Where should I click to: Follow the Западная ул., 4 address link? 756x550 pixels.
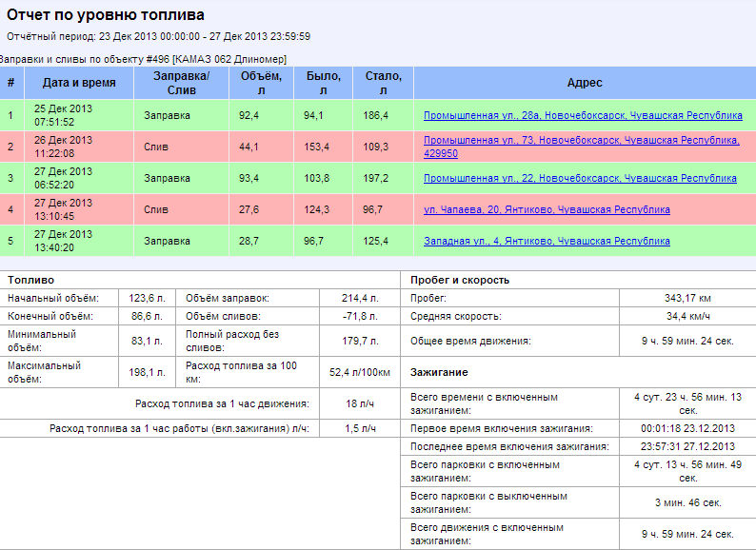coord(547,241)
